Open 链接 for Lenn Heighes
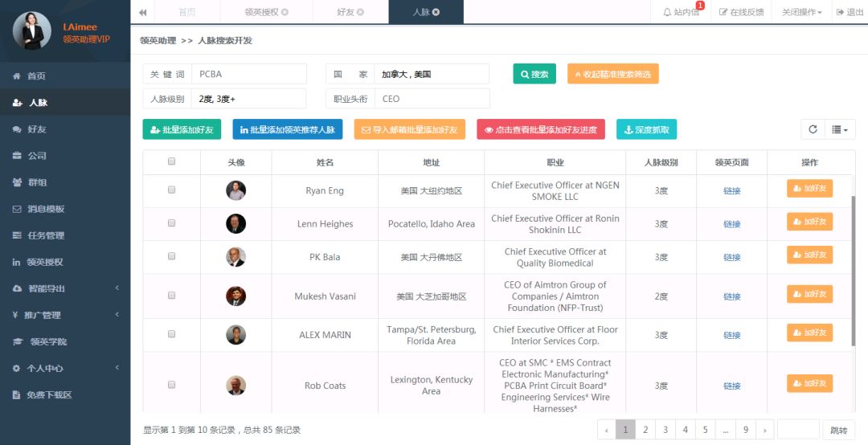The image size is (868, 445). click(732, 223)
